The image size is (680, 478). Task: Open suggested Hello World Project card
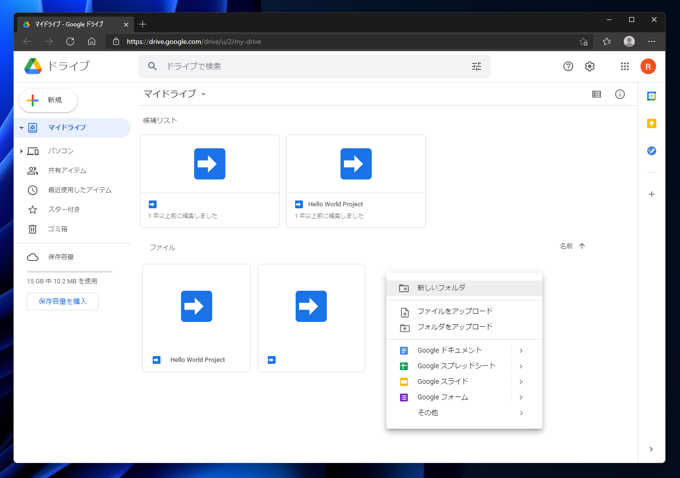click(356, 181)
